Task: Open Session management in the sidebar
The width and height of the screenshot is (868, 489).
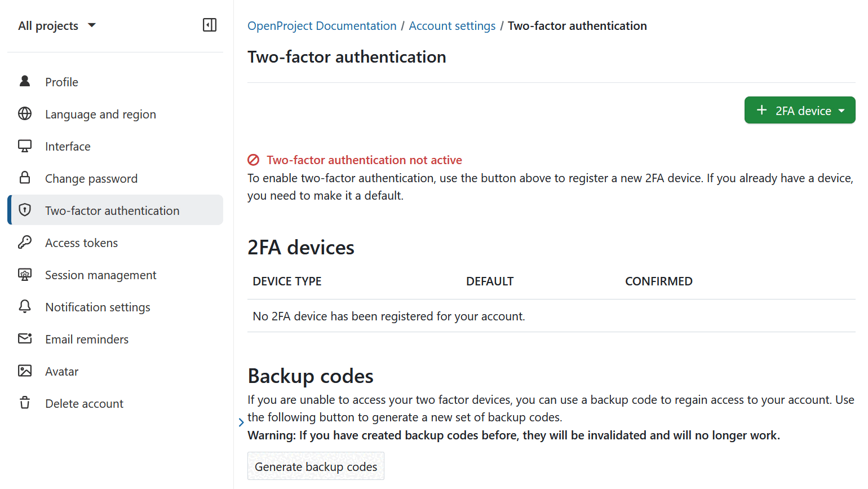Action: 100,275
